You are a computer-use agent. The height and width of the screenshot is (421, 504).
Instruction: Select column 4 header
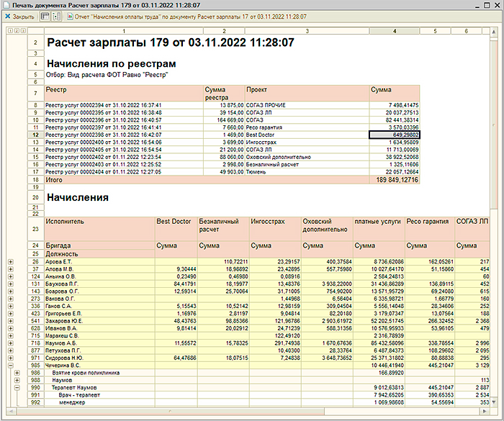point(394,31)
